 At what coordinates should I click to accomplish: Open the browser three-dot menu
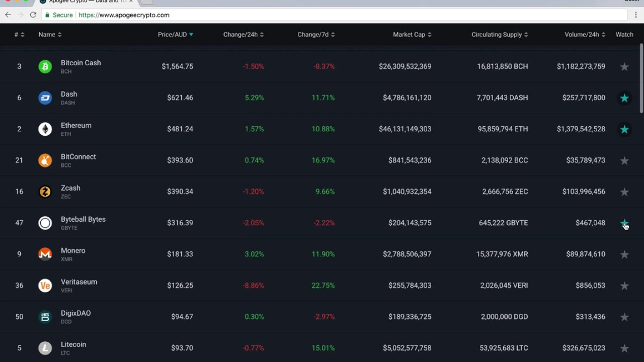point(636,15)
